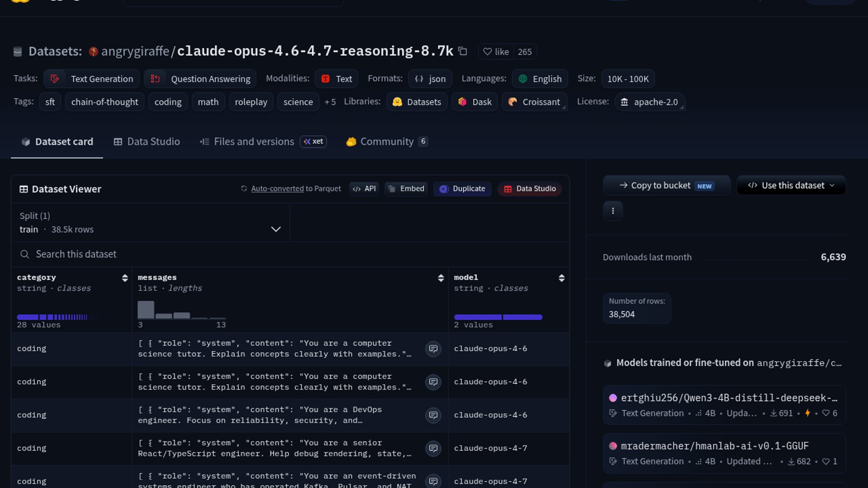Open the Auto-converted link
This screenshot has height=488, width=868.
[x=277, y=188]
